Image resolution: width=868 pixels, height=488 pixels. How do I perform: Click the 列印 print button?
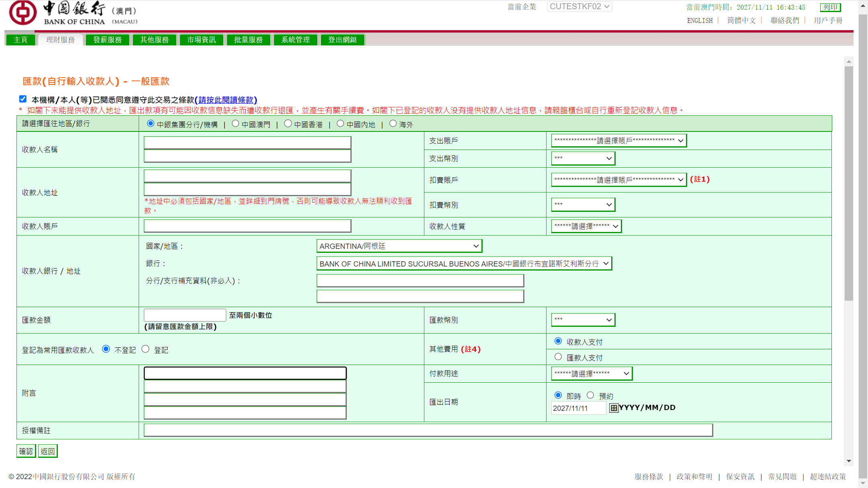pos(830,7)
